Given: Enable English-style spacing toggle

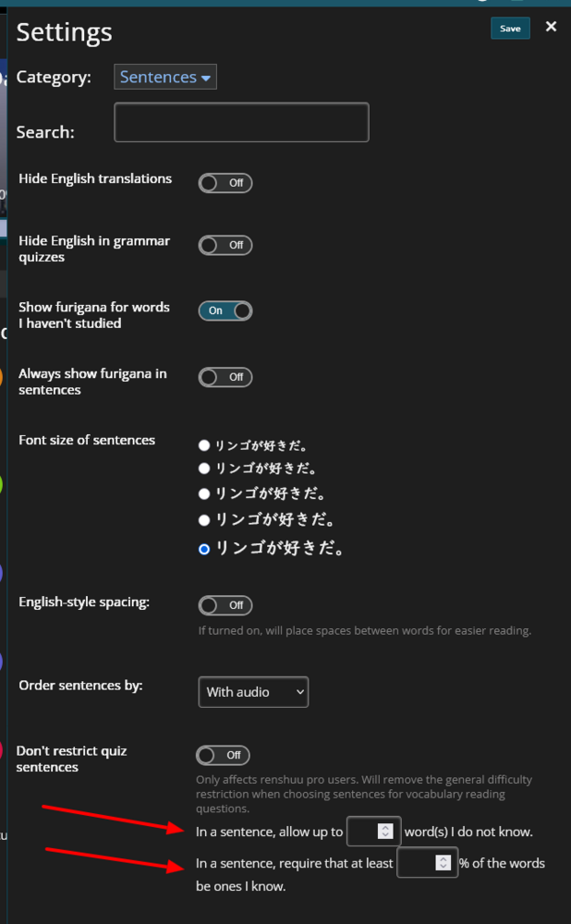Looking at the screenshot, I should click(225, 605).
